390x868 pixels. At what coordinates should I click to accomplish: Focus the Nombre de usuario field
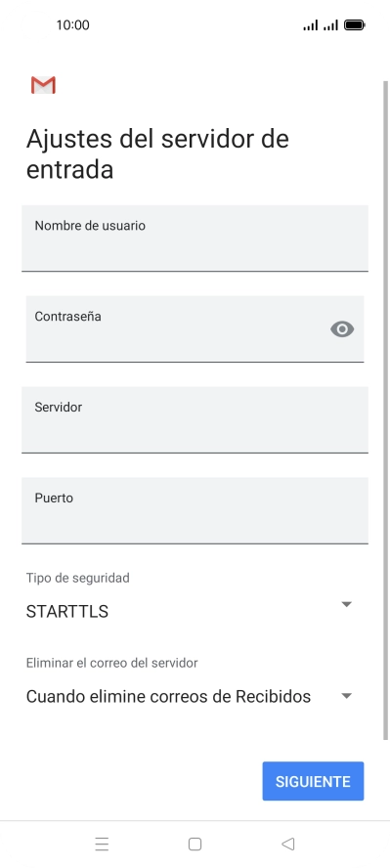pos(195,239)
